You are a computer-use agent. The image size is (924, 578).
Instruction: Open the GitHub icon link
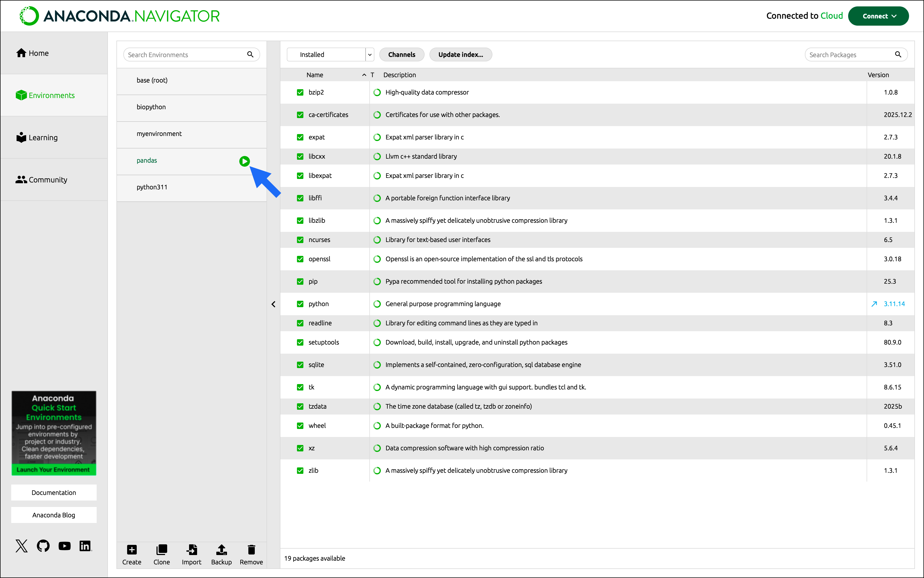(x=43, y=545)
